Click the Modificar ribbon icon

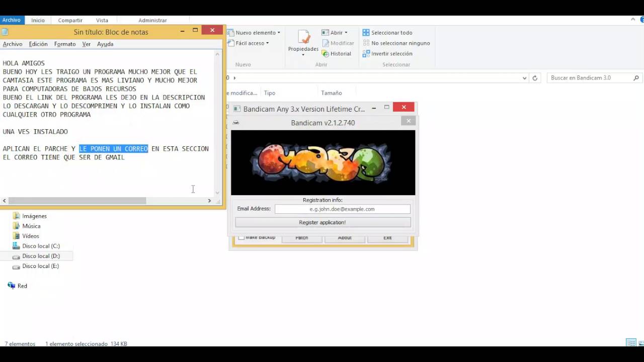325,43
